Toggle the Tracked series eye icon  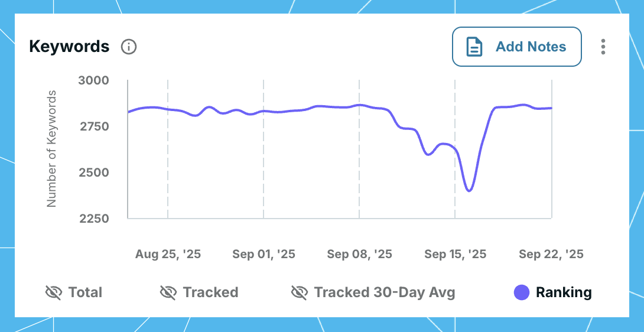168,292
